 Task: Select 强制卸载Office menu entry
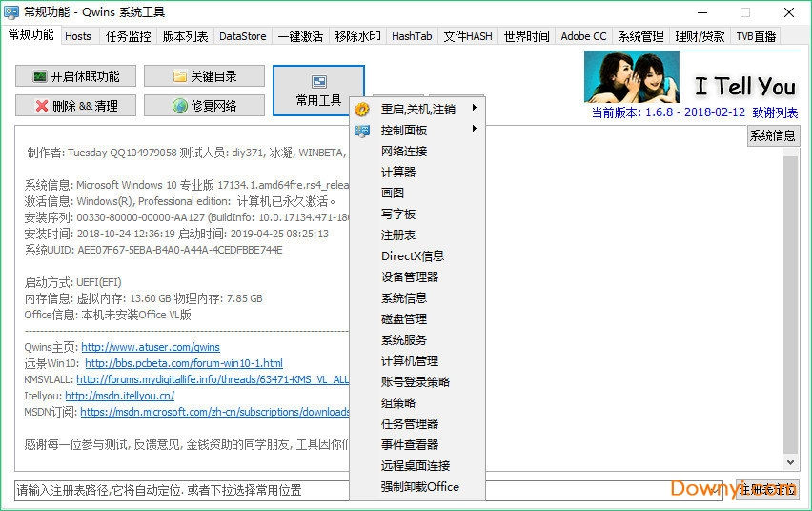419,486
